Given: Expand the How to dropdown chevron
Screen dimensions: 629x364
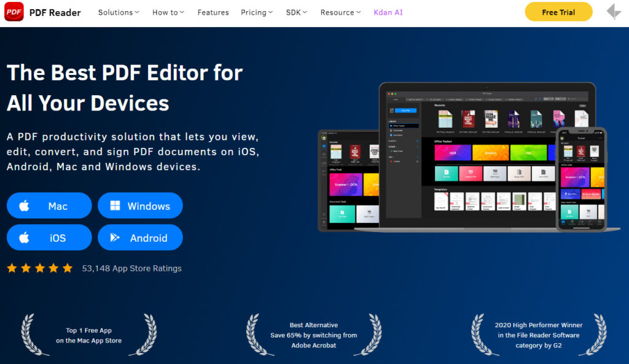Looking at the screenshot, I should click(182, 12).
